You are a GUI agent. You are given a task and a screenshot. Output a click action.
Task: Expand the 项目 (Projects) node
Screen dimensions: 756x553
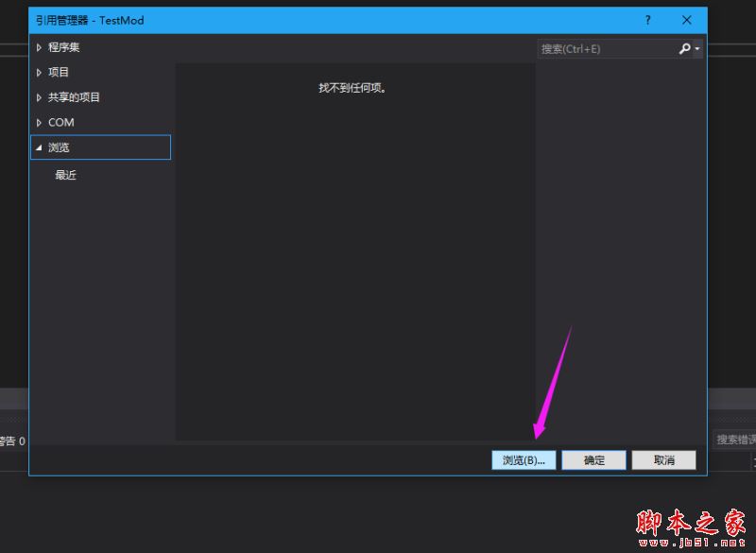[x=39, y=72]
